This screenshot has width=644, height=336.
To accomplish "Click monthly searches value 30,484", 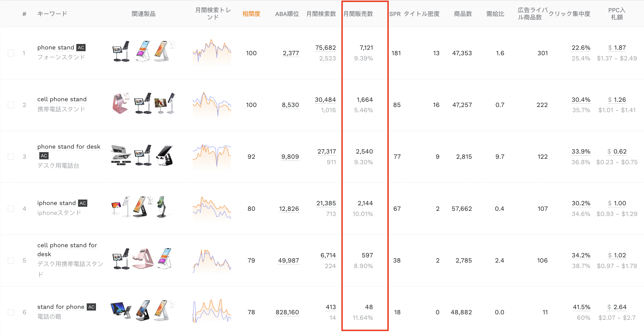I will click(x=325, y=100).
